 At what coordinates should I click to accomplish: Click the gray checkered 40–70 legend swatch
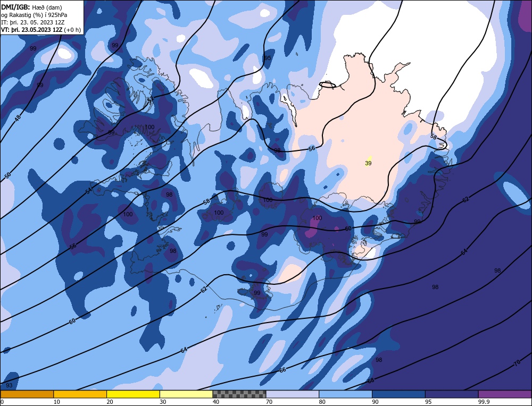click(239, 394)
